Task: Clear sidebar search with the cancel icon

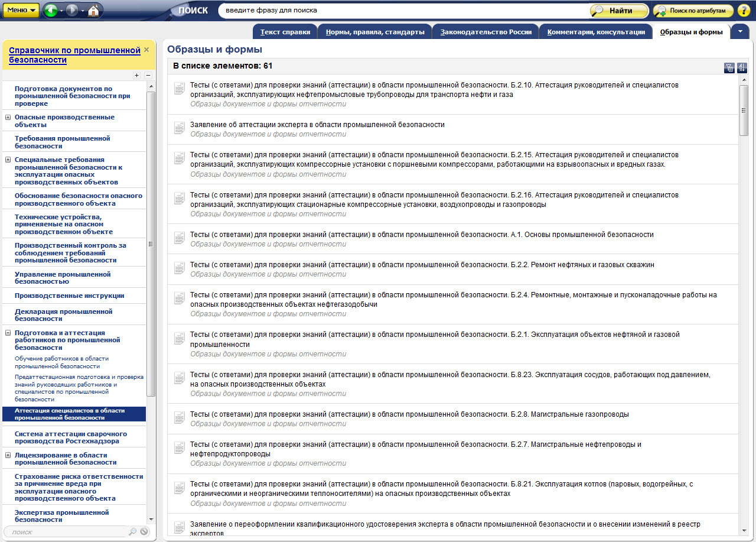Action: [144, 532]
